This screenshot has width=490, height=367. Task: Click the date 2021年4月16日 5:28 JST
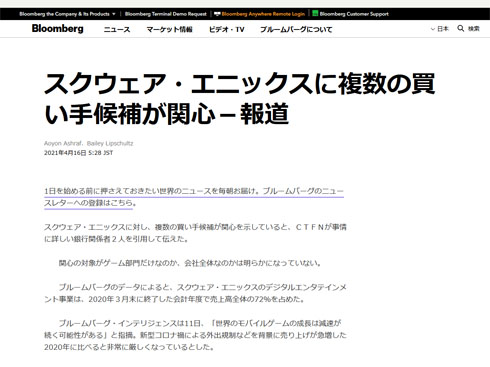(x=78, y=153)
